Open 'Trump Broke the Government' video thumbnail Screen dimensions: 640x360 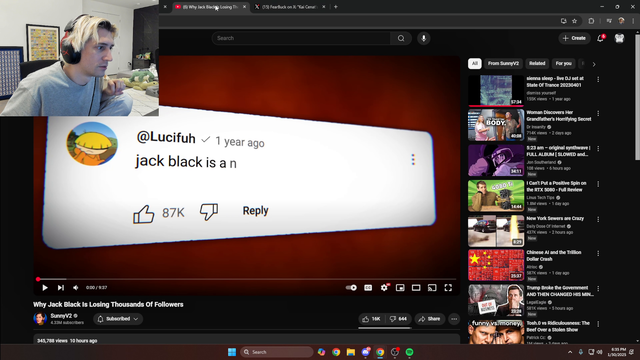[496, 300]
